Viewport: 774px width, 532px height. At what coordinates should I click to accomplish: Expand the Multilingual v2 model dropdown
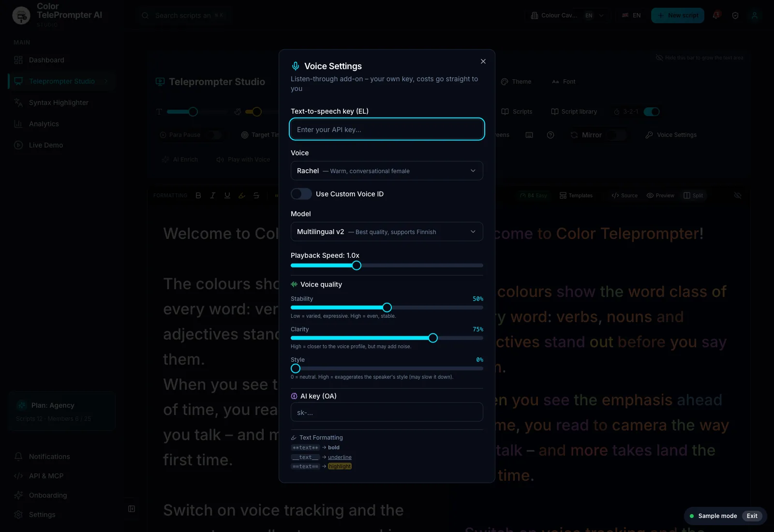(387, 232)
